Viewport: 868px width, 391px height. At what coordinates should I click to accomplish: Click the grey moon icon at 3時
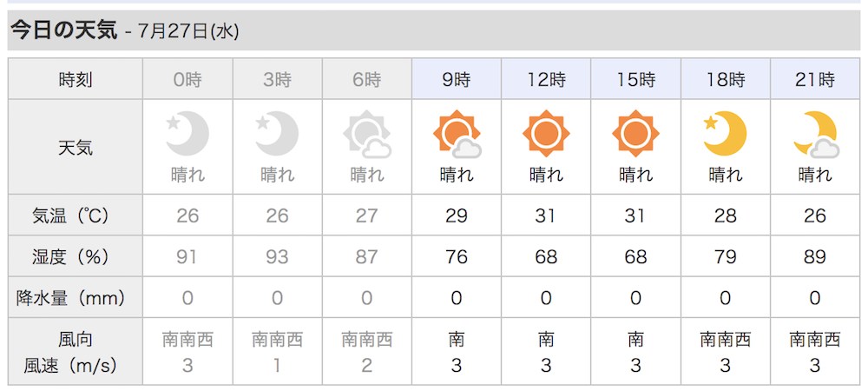click(x=278, y=134)
